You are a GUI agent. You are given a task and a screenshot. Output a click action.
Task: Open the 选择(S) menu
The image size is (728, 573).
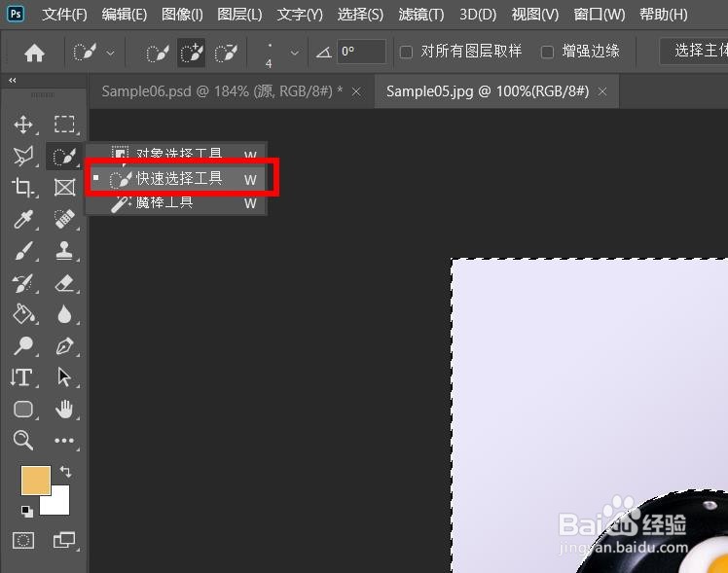(x=360, y=15)
